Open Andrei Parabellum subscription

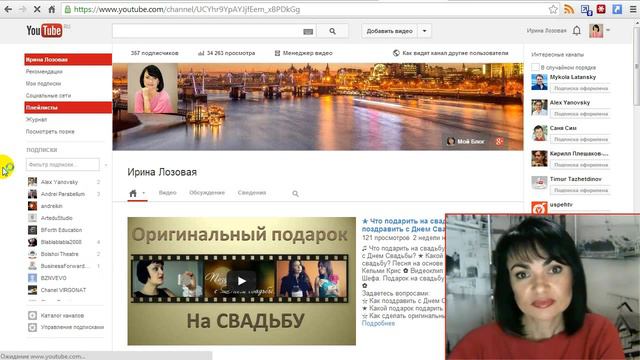click(64, 194)
